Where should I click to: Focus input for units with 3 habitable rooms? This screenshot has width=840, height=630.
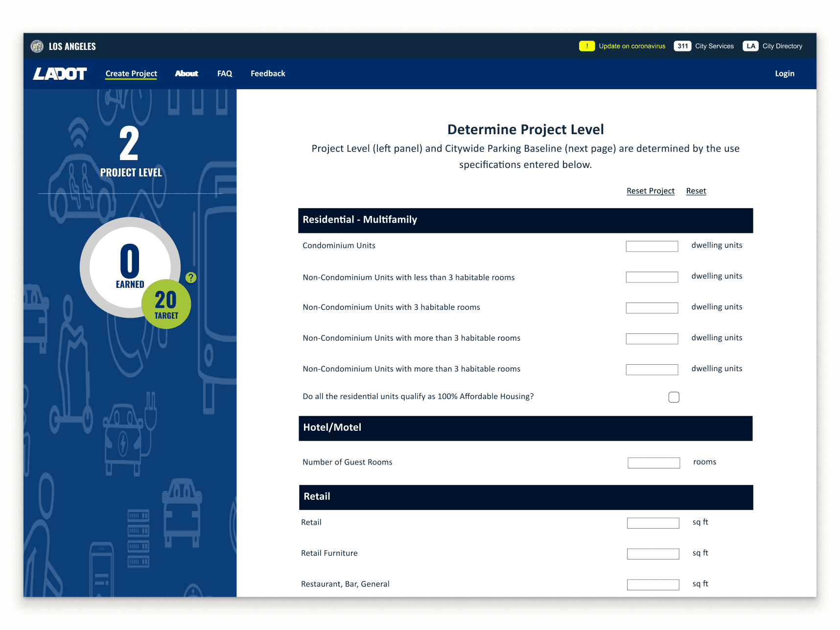click(652, 308)
